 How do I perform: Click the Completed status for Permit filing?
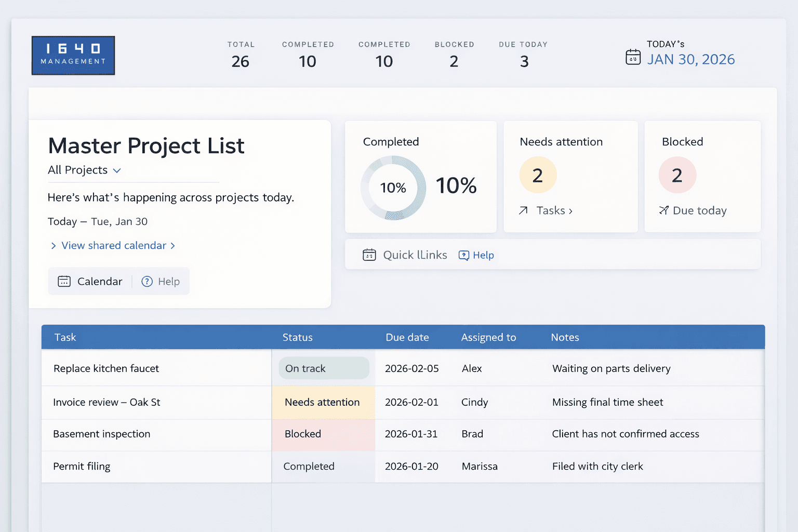(x=309, y=466)
